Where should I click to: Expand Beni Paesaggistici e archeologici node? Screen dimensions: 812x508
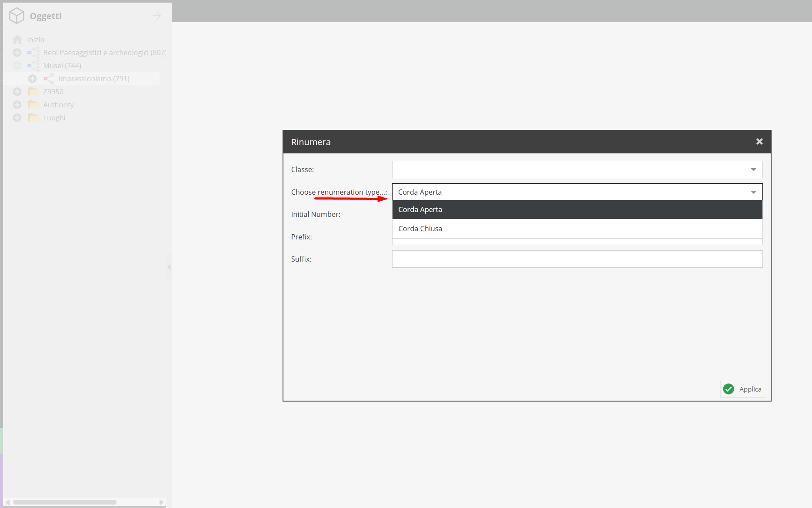[x=17, y=53]
